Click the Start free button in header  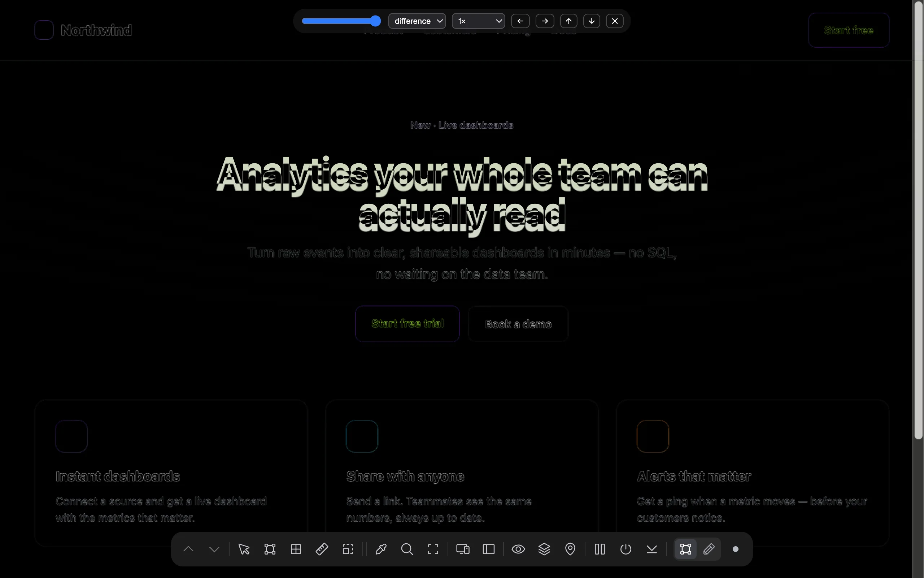point(849,30)
